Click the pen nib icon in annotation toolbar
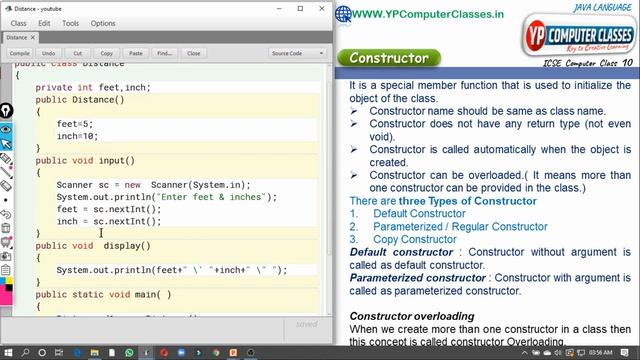 6,111
